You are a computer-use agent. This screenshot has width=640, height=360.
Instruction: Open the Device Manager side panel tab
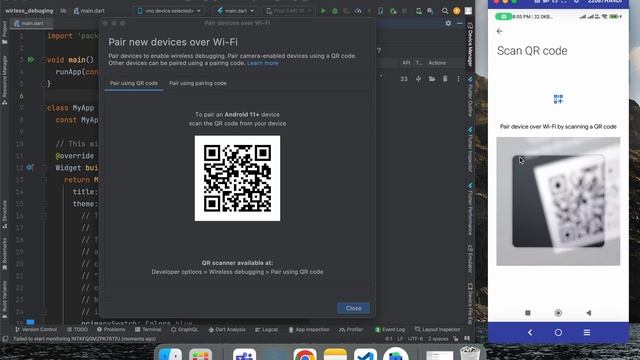(470, 44)
